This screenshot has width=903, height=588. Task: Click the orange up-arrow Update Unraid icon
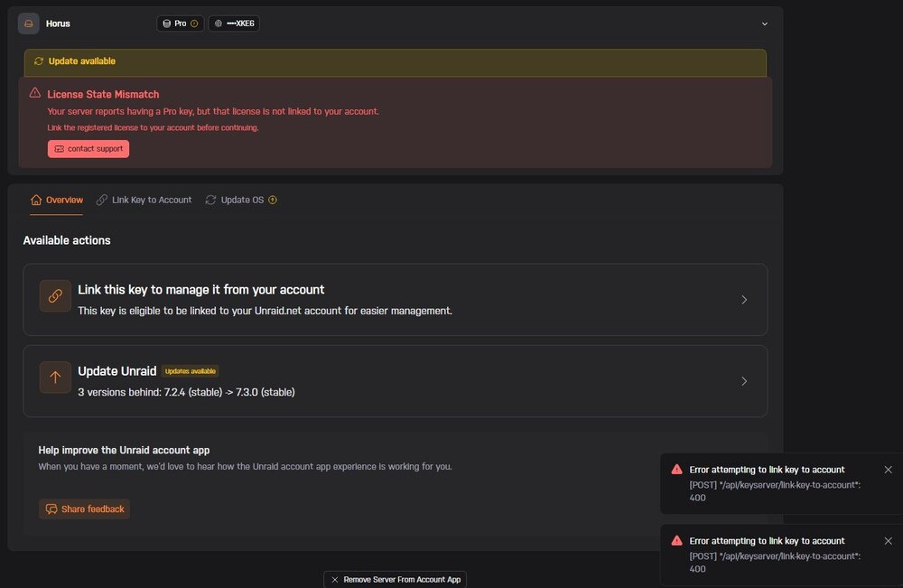pos(55,378)
